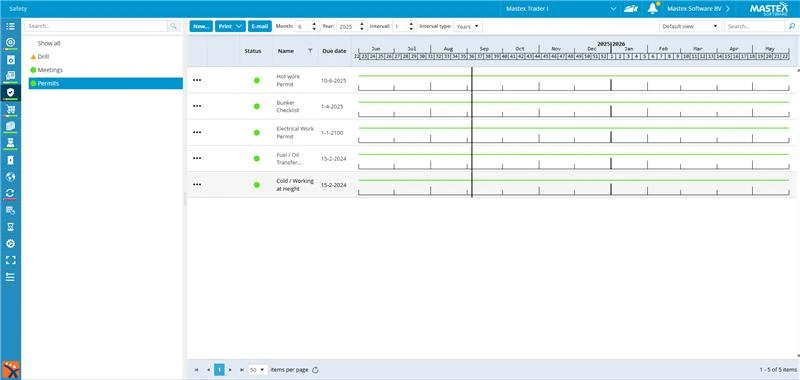Open the report search sidebar icon
The width and height of the screenshot is (800, 380).
(x=10, y=210)
